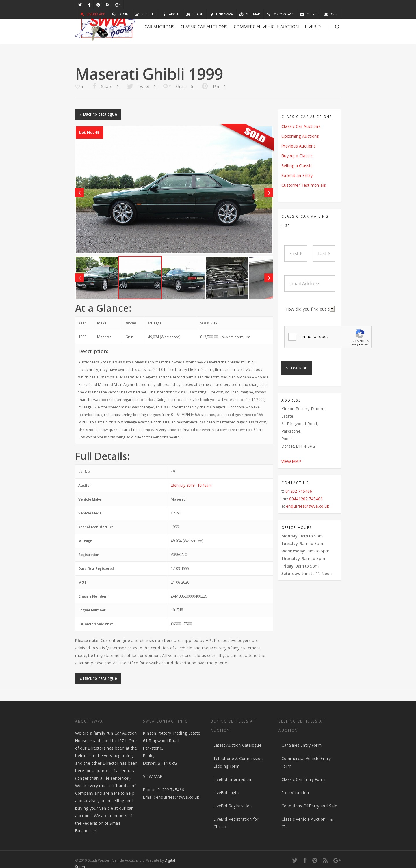Open Latest Auction Catalogue footer link
Image resolution: width=416 pixels, height=868 pixels.
(237, 745)
